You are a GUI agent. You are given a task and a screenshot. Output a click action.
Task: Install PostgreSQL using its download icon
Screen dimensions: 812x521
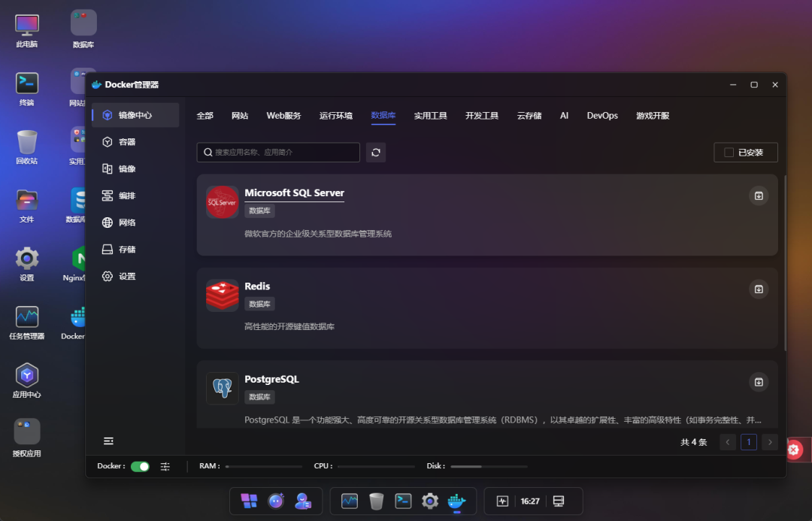(x=759, y=382)
